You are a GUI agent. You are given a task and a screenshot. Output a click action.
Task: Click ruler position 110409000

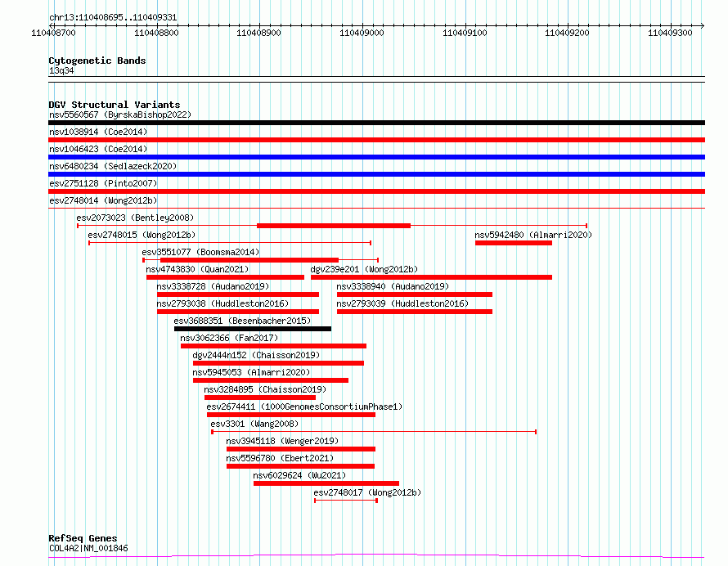click(362, 33)
